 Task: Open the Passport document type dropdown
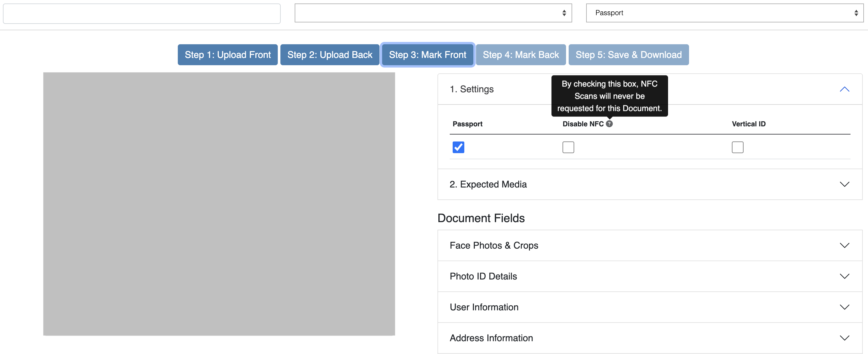click(725, 13)
